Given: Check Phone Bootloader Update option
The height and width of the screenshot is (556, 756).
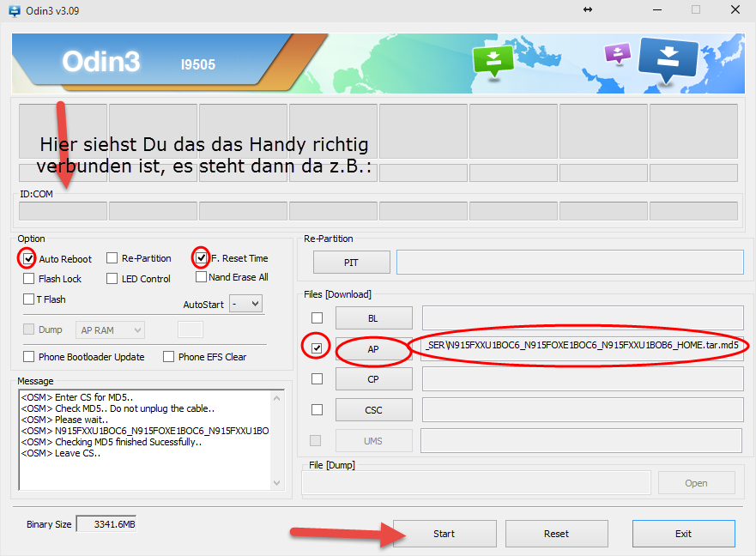Looking at the screenshot, I should click(29, 356).
